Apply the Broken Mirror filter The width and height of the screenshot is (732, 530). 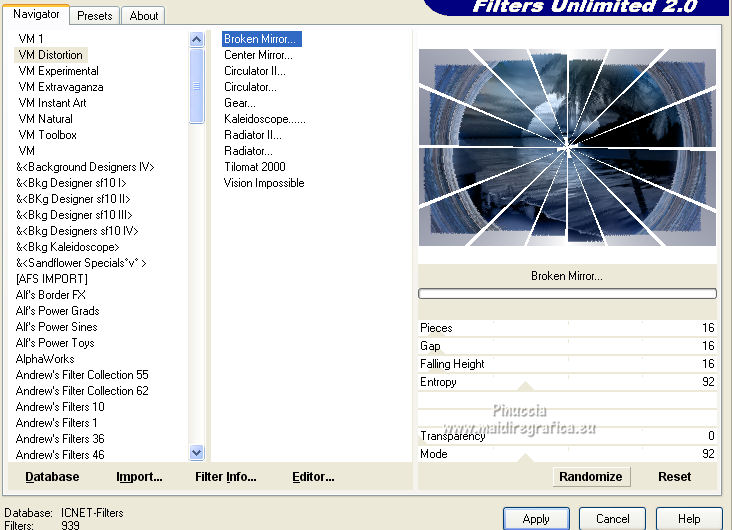(536, 519)
